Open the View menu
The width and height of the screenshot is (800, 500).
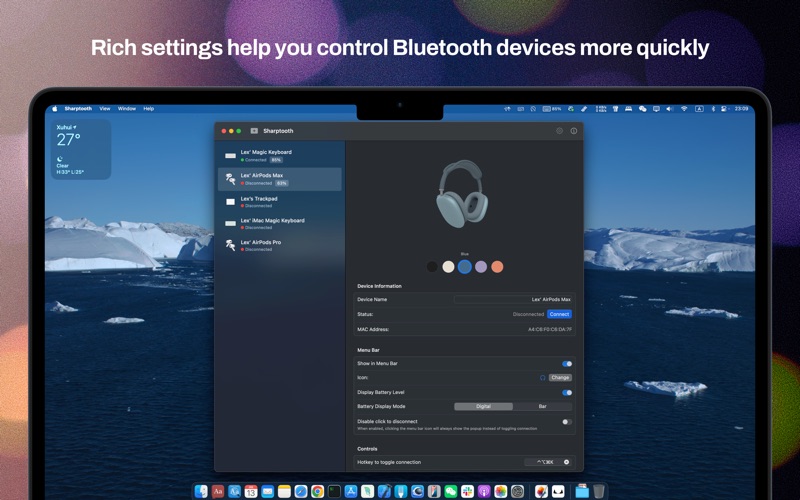[105, 108]
